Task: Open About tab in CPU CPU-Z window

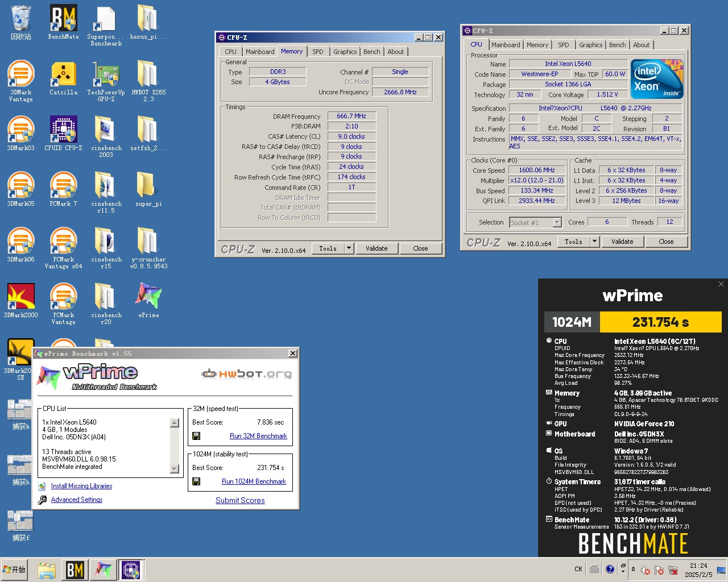Action: [x=641, y=45]
